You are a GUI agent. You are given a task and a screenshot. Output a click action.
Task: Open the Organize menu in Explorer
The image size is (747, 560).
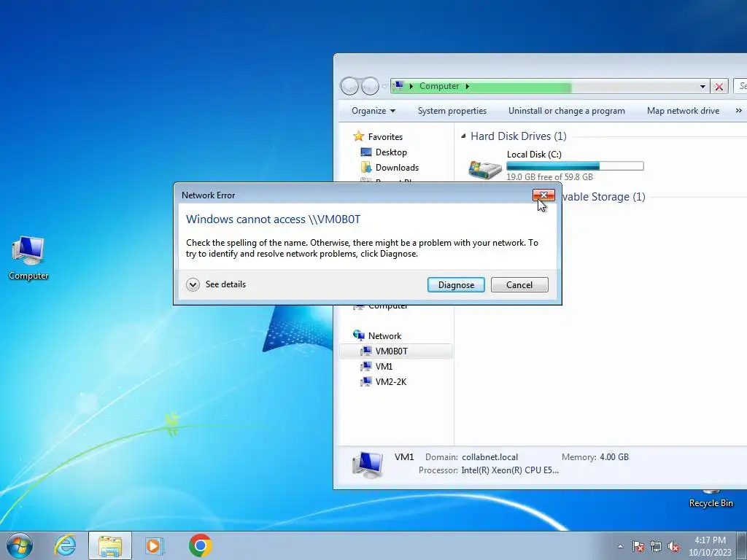coord(373,111)
